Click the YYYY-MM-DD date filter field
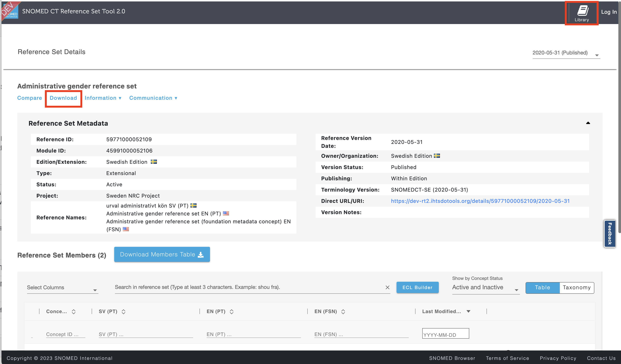This screenshot has width=621, height=364. tap(446, 333)
